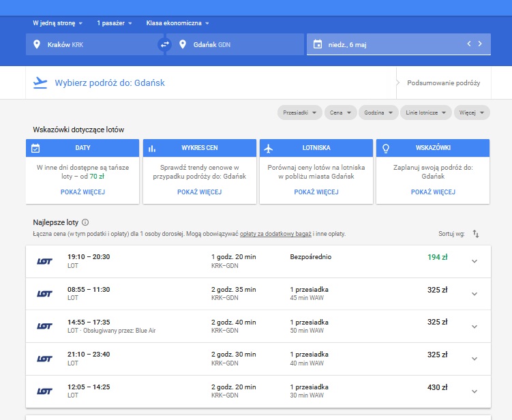Click LOT logo of the 21:10 – 23:40 flight

point(44,359)
